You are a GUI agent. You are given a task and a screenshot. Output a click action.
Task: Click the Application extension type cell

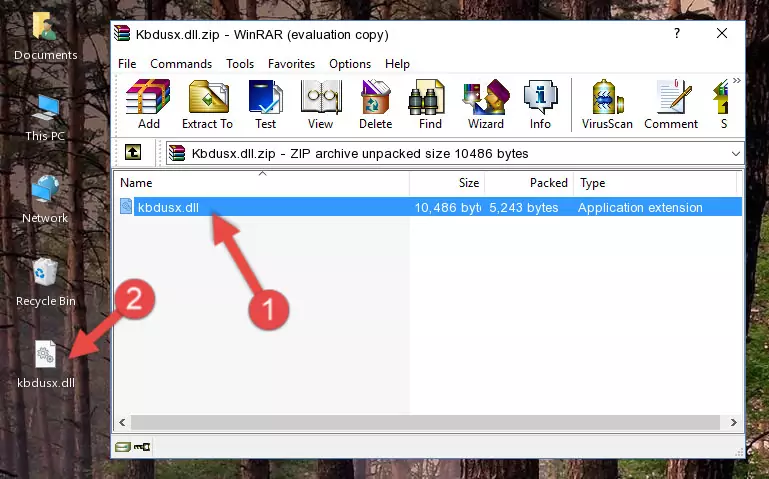[x=640, y=207]
